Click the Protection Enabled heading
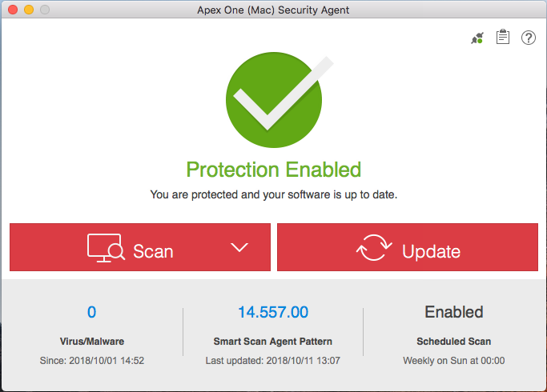 point(274,170)
